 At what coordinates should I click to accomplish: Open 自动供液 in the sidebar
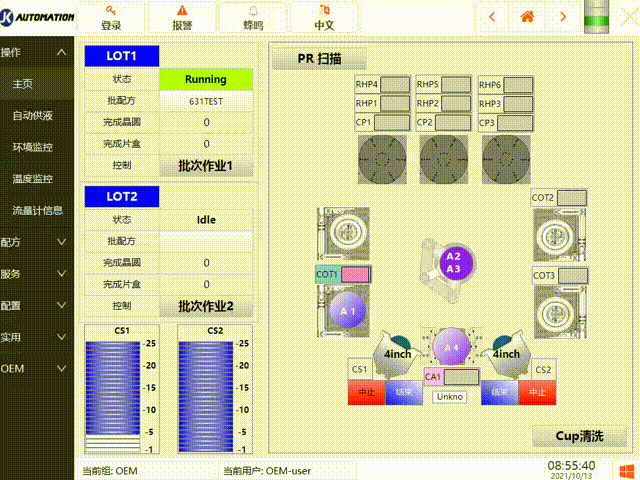click(x=33, y=116)
